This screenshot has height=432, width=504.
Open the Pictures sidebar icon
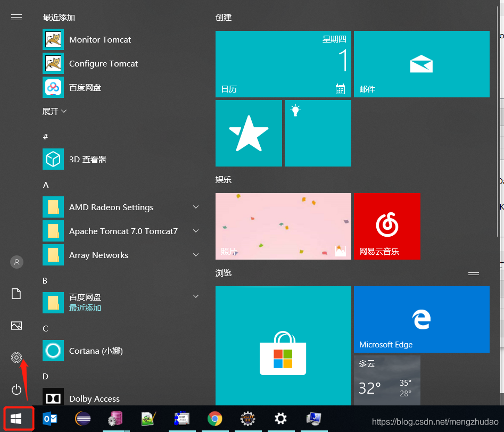coord(16,326)
